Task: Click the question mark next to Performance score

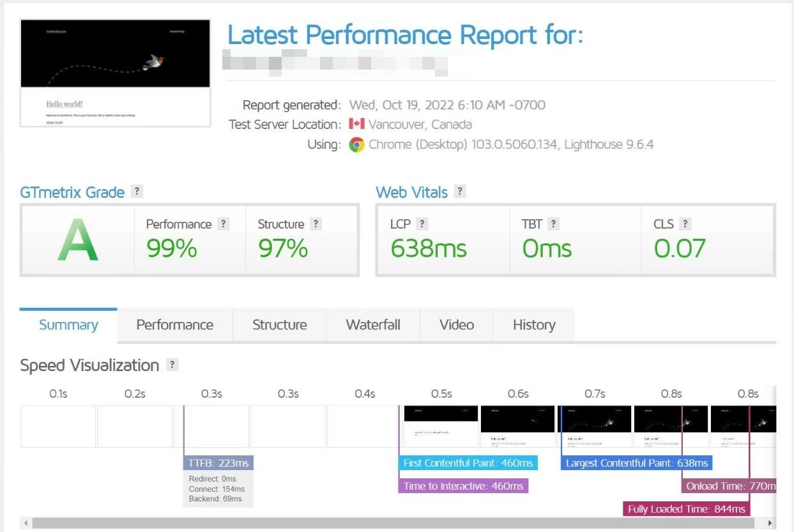Action: pyautogui.click(x=223, y=224)
